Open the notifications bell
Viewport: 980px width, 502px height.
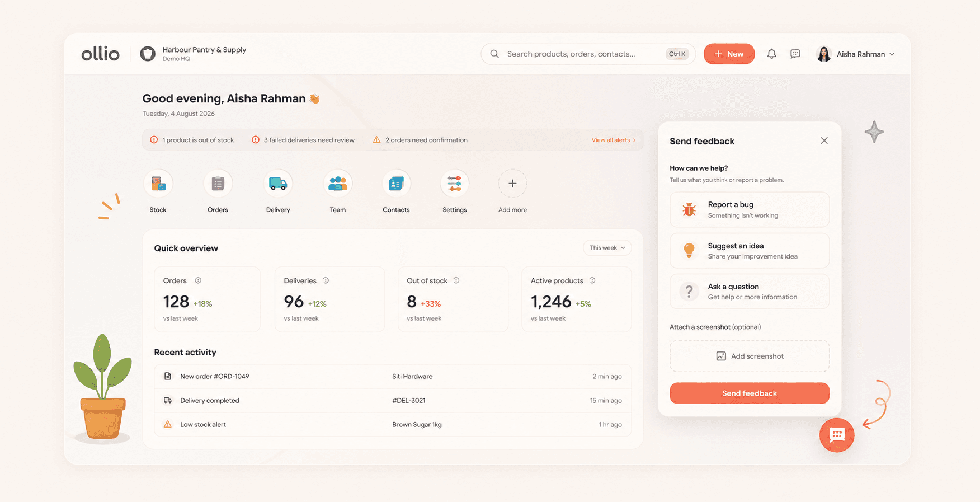click(771, 54)
